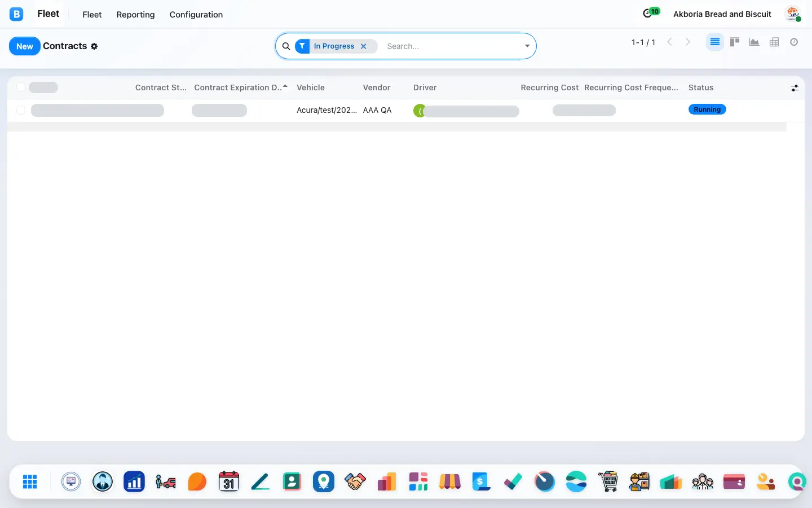Switch to the graph view
The height and width of the screenshot is (508, 812).
tap(754, 42)
